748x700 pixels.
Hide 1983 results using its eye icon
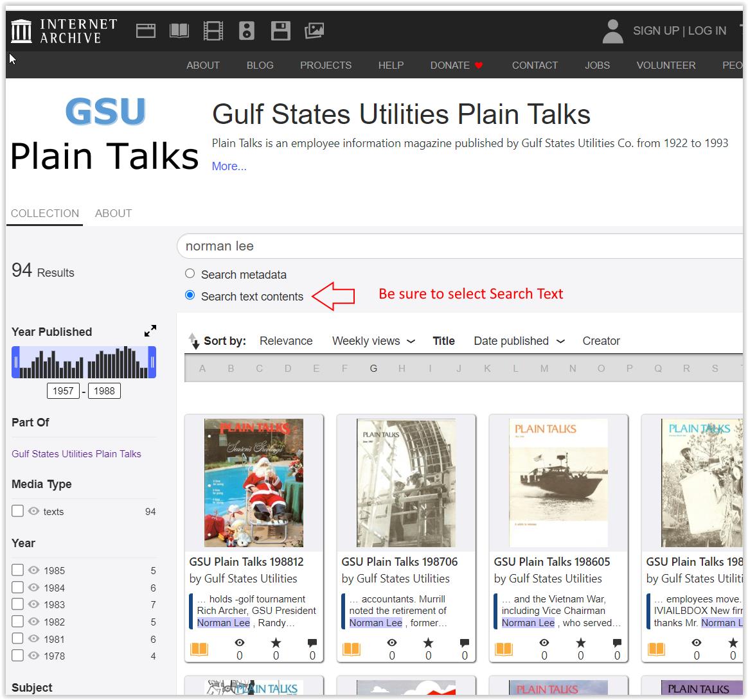point(34,604)
